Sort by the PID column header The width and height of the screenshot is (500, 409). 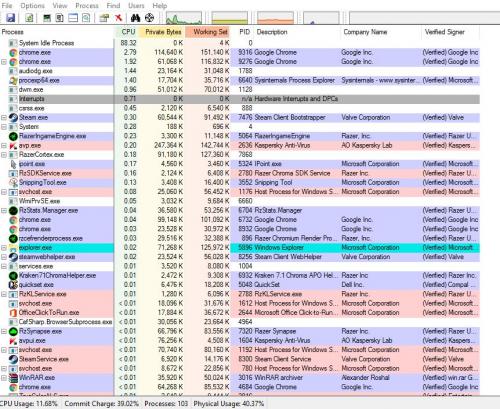[243, 32]
